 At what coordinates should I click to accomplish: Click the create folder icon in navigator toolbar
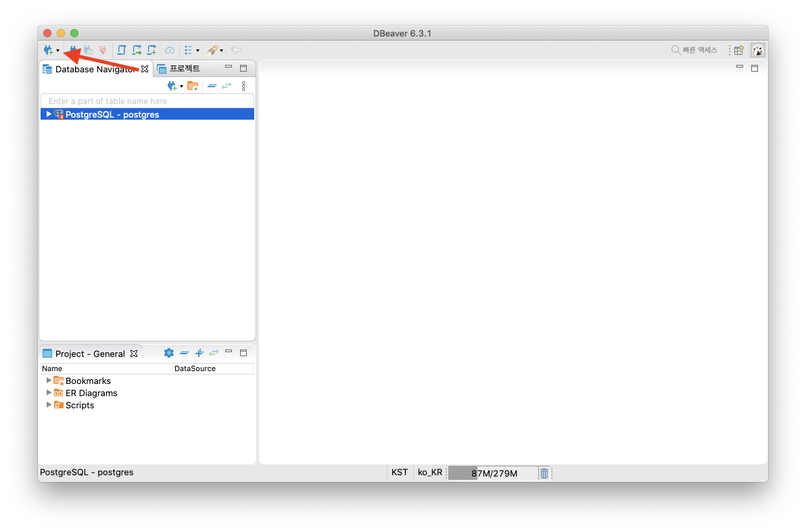193,86
